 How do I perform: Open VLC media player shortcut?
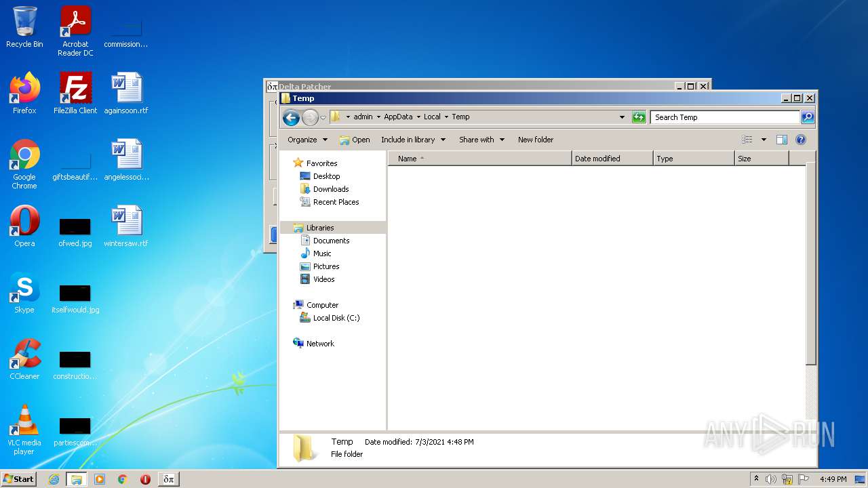[x=24, y=430]
